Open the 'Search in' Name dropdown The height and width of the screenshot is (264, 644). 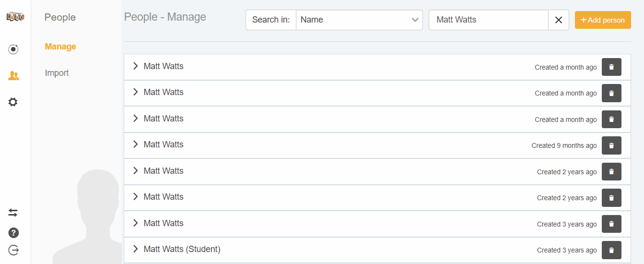pos(359,20)
